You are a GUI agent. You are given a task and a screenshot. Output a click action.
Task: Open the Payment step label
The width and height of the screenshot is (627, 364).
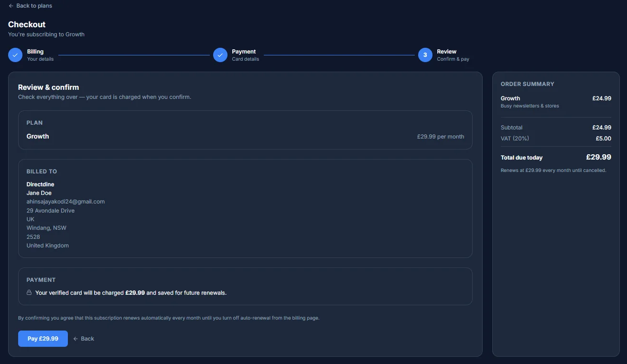click(x=244, y=52)
